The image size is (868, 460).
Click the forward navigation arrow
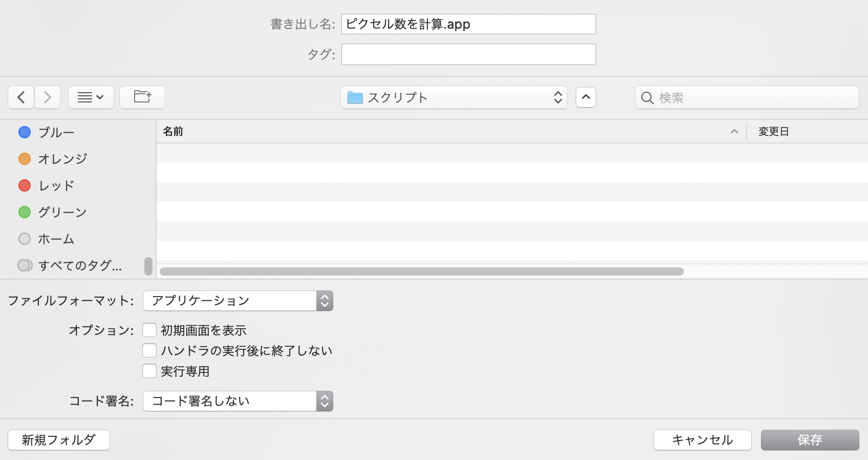point(48,97)
